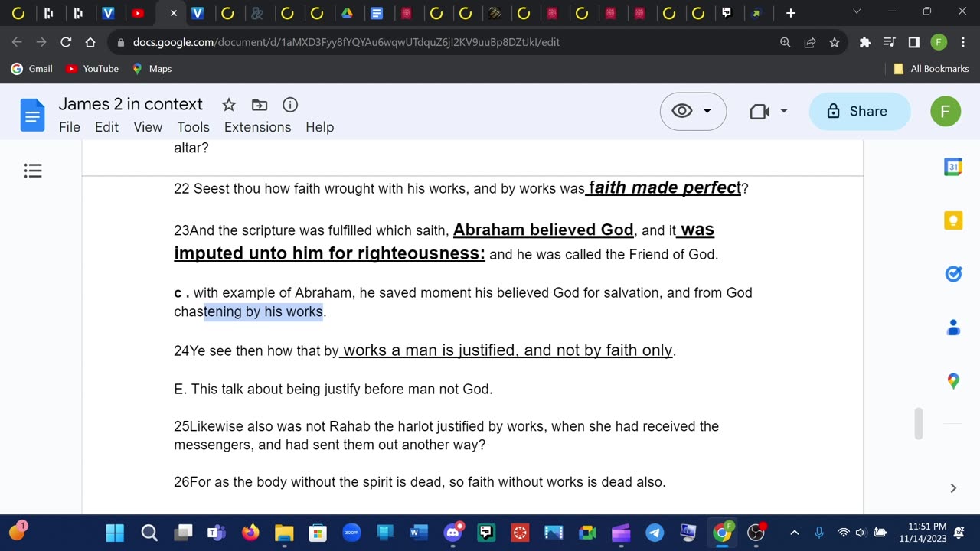Go to browser home page
Image resolution: width=980 pixels, height=551 pixels.
click(90, 42)
